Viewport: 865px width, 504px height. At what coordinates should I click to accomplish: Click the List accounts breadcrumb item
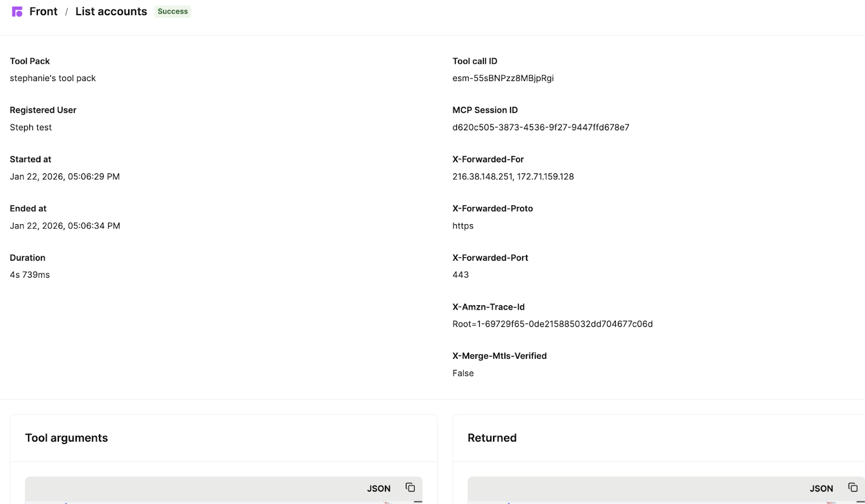pyautogui.click(x=110, y=11)
